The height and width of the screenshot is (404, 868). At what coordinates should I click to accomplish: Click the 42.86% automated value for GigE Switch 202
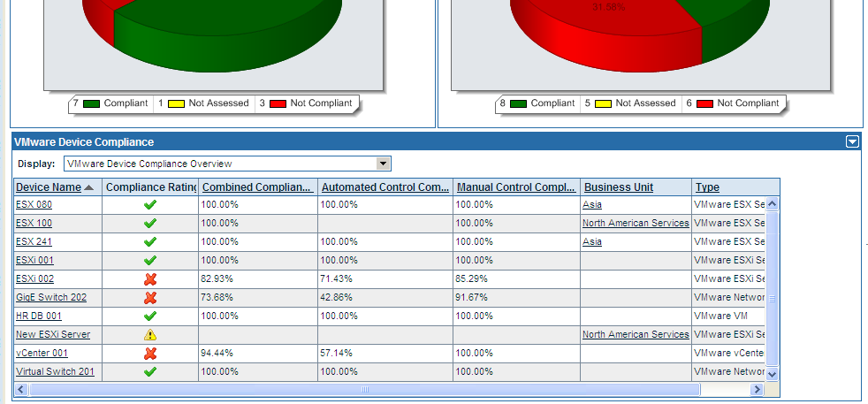pyautogui.click(x=336, y=297)
